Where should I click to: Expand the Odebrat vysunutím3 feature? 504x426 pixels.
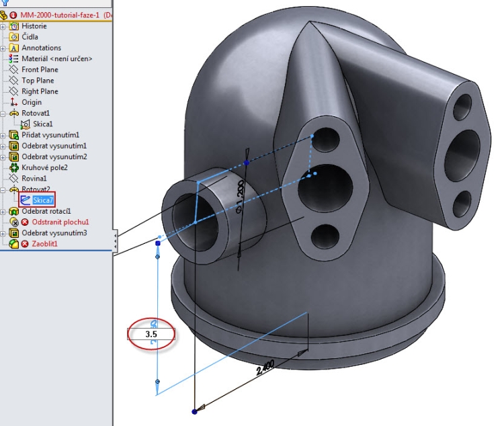click(3, 233)
